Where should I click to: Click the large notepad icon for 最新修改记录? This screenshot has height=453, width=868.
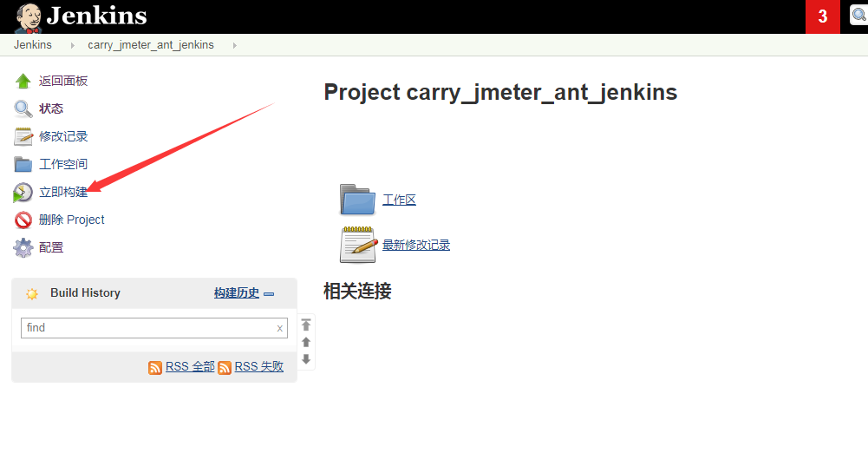(x=357, y=245)
